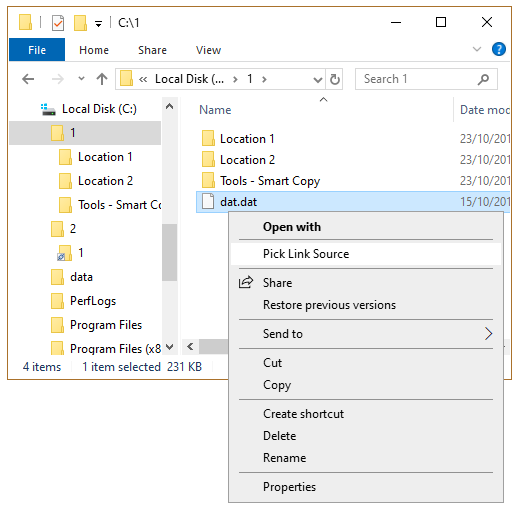Open the Recent locations dropdown
This screenshot has width=521, height=512.
tap(81, 79)
